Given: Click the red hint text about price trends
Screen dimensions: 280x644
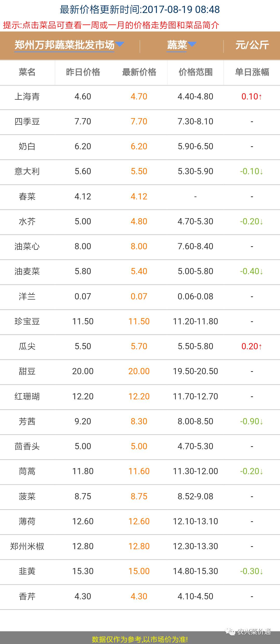Looking at the screenshot, I should 111,25.
